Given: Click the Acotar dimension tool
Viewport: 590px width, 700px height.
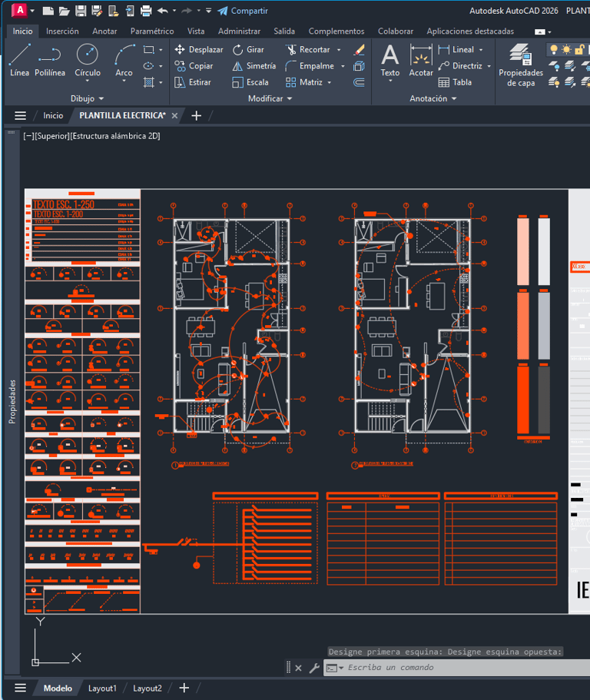Looking at the screenshot, I should (x=421, y=61).
